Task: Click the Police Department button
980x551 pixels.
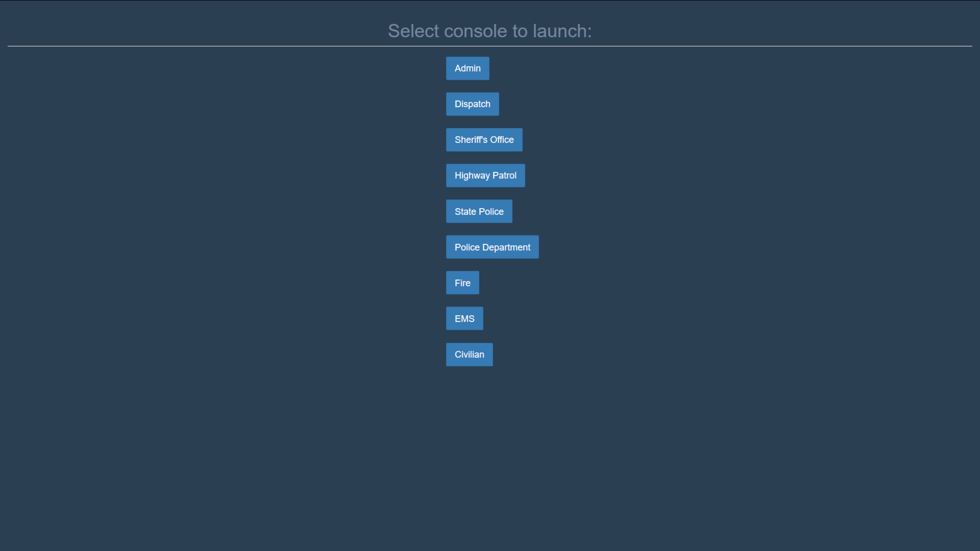Action: (492, 247)
